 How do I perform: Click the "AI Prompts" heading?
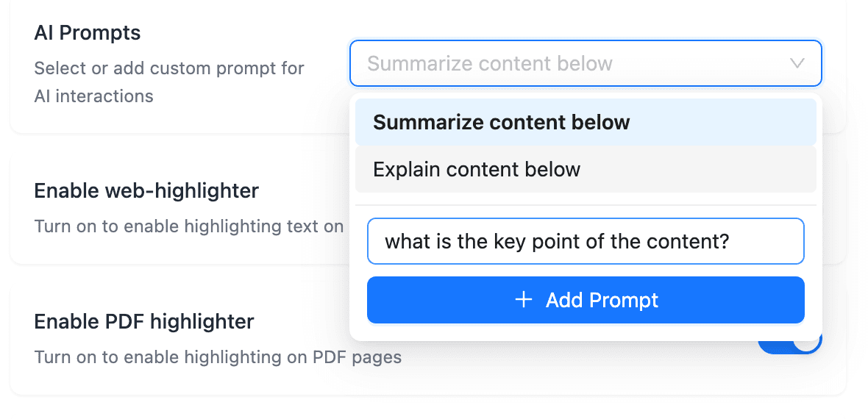[87, 33]
